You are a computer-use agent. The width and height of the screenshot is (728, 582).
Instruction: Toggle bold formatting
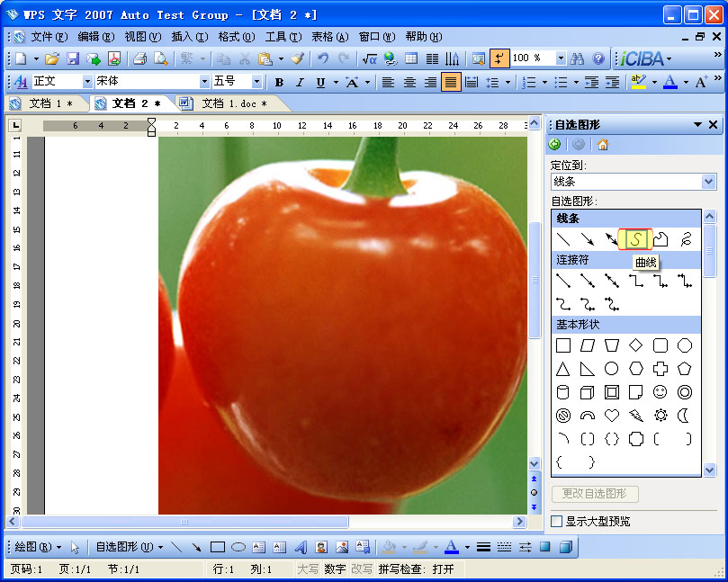280,82
